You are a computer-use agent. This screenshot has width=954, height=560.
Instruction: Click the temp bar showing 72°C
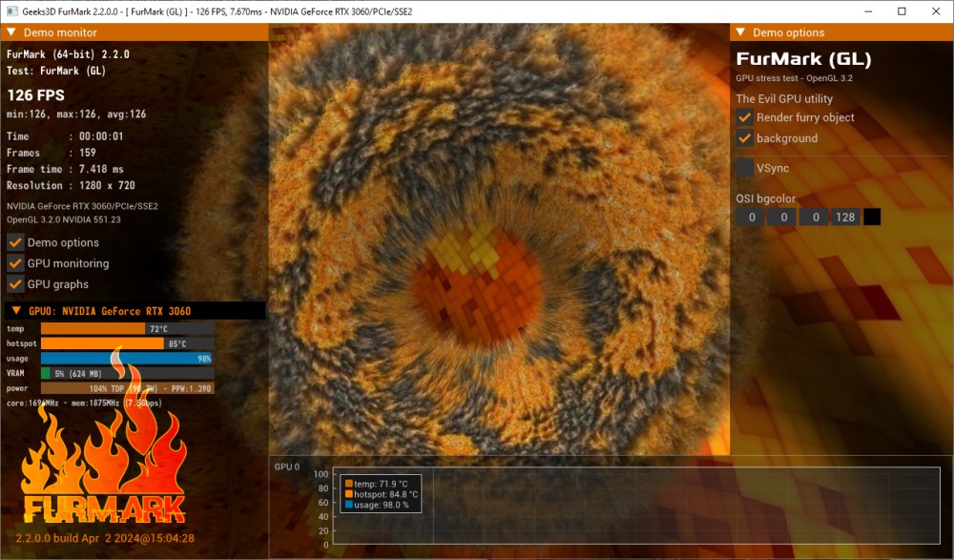click(x=127, y=329)
